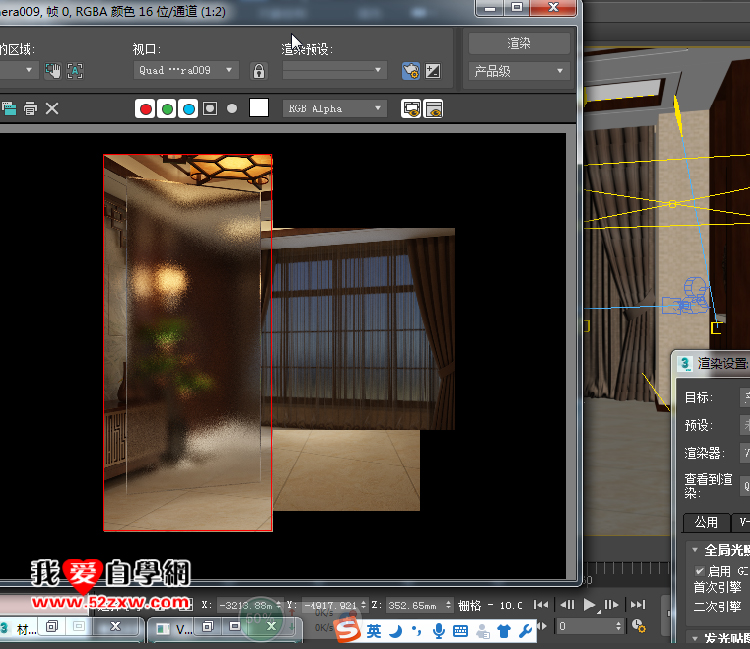Open the IME soft keyboard icon
750x649 pixels.
(x=460, y=631)
